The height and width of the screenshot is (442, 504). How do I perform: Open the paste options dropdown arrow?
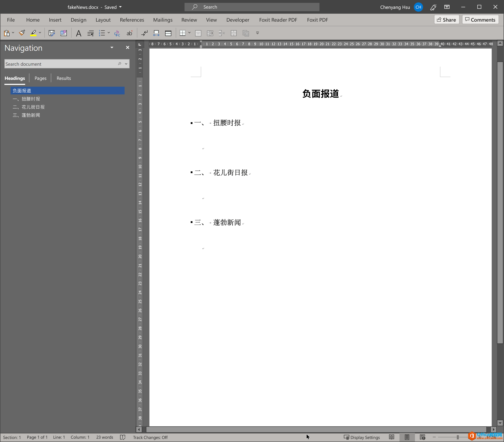tap(13, 33)
